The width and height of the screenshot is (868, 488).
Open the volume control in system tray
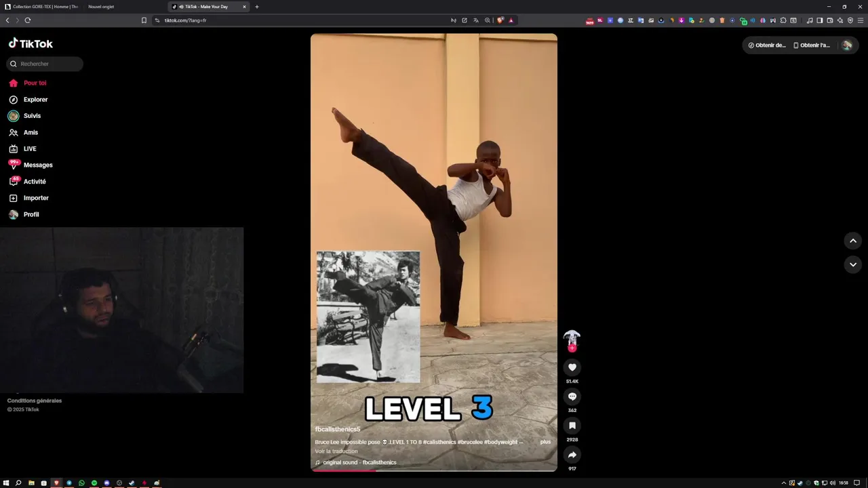(x=832, y=483)
